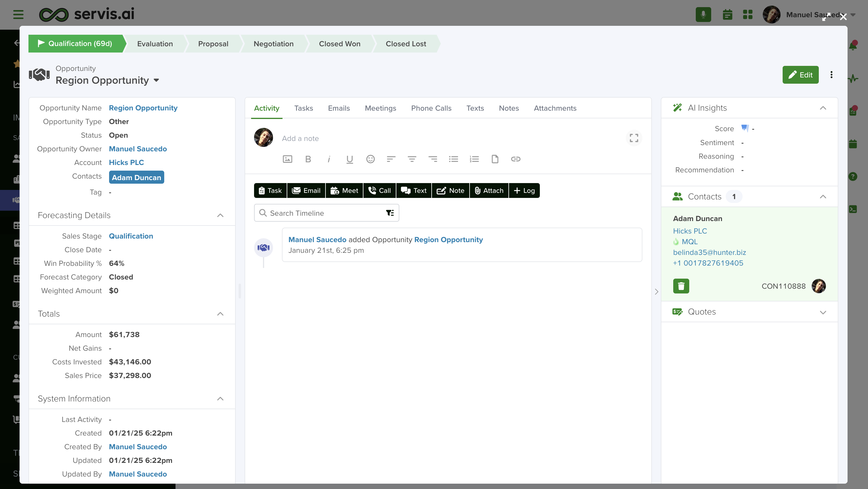
Task: Switch to the Meetings tab
Action: [x=380, y=108]
